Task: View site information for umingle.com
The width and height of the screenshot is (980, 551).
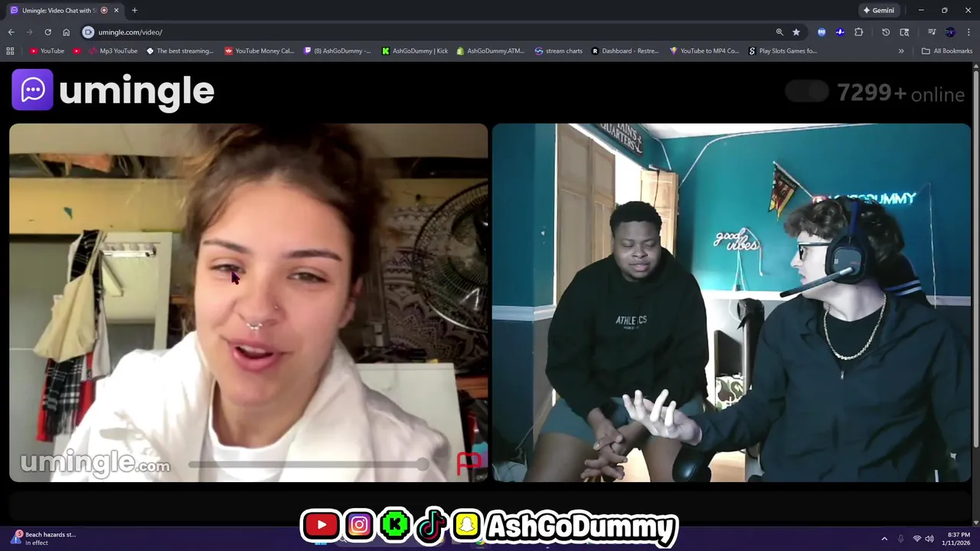Action: pos(88,32)
